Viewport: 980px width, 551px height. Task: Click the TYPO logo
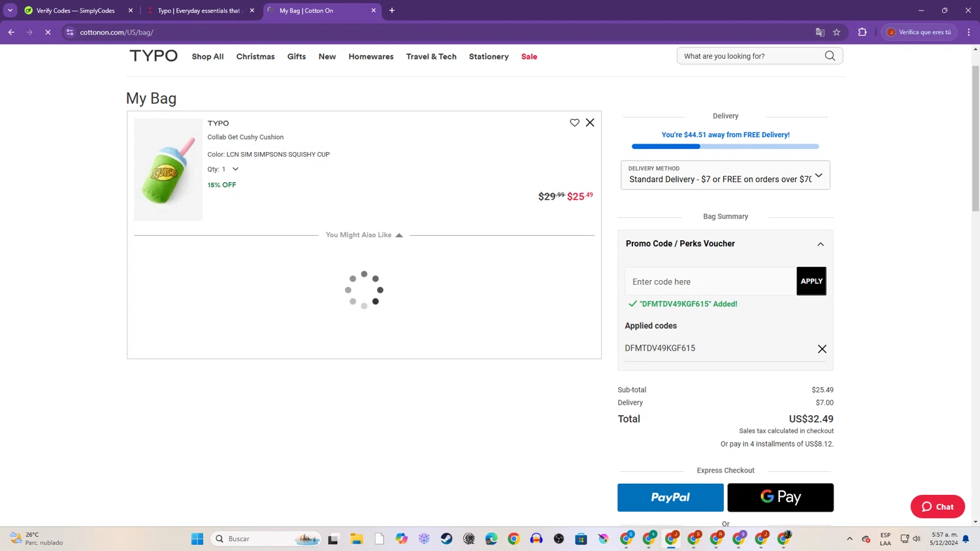click(x=154, y=56)
